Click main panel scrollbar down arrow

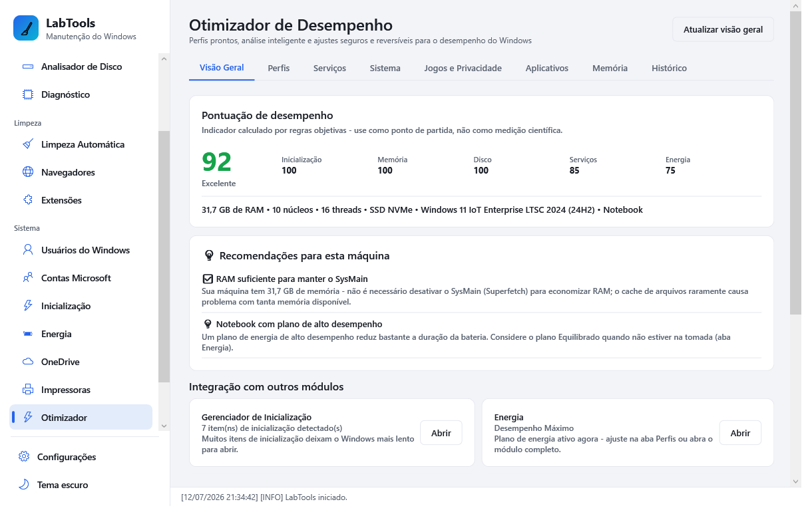coord(796,481)
